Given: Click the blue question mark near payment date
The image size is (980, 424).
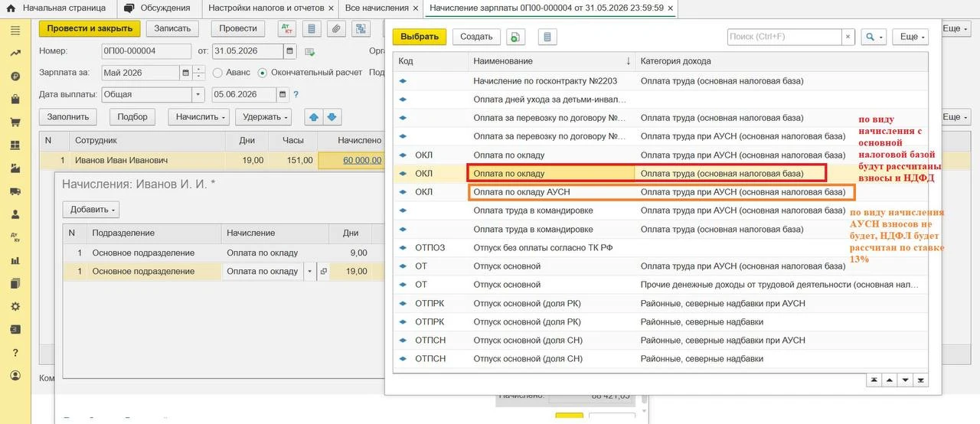Looking at the screenshot, I should (296, 94).
